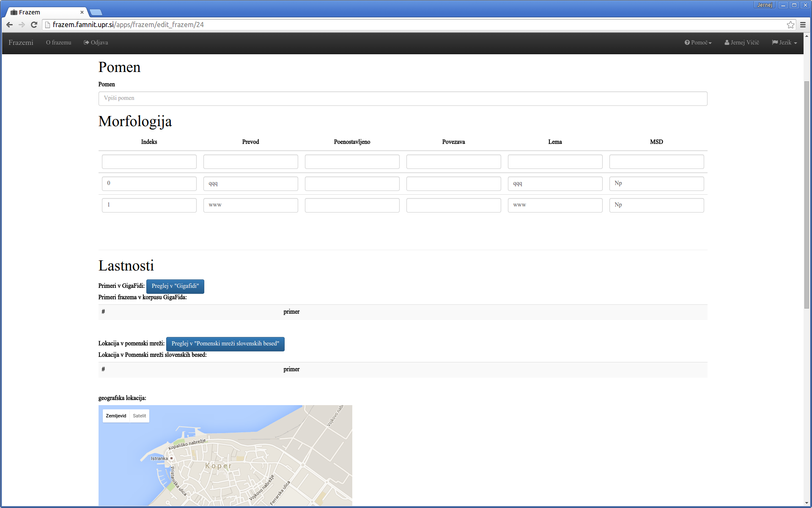Click the vertical page scrollbar thumb
This screenshot has width=812, height=508.
click(x=807, y=195)
